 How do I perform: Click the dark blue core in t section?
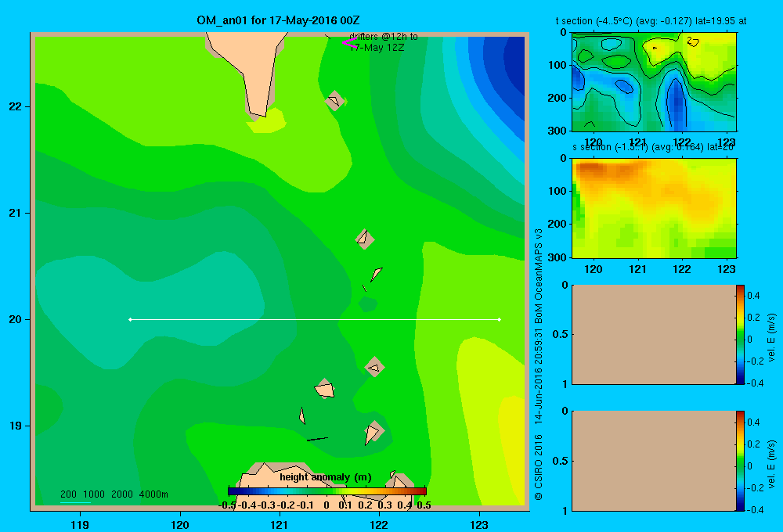point(677,102)
